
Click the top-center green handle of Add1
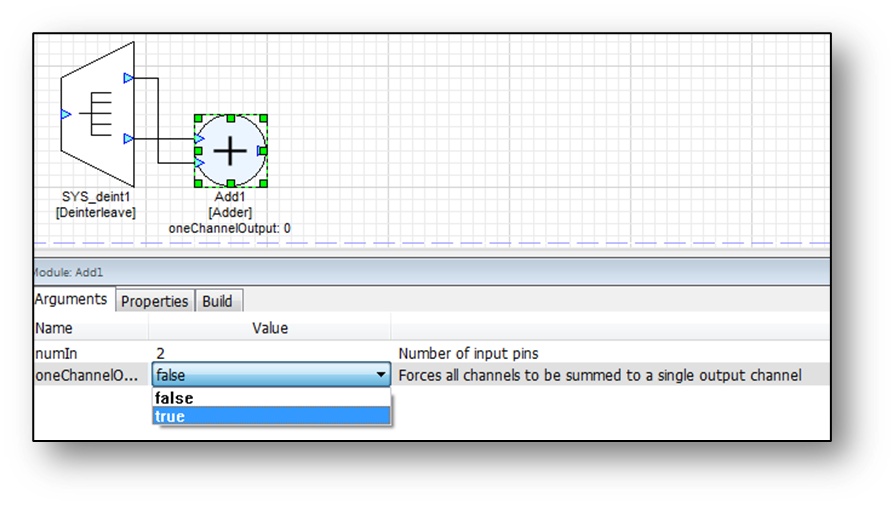pyautogui.click(x=230, y=117)
